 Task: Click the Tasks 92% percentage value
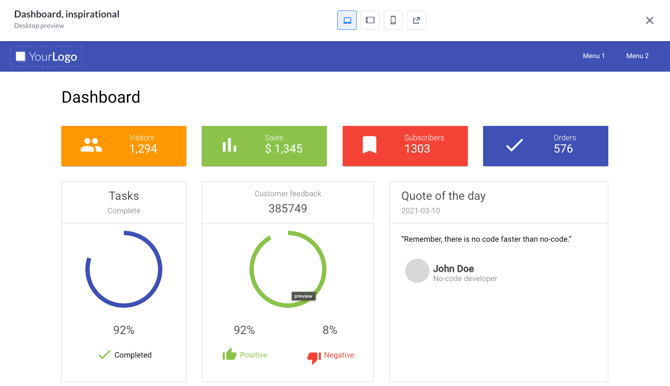(124, 330)
